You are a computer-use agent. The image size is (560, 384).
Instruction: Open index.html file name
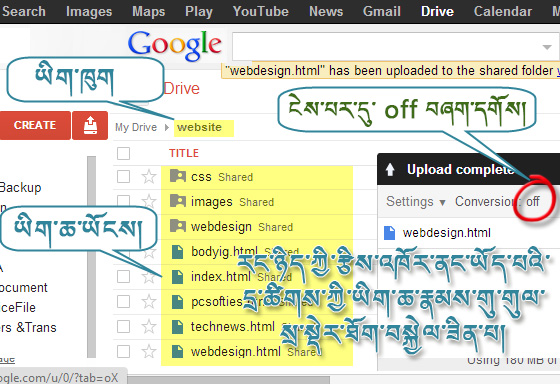point(221,277)
